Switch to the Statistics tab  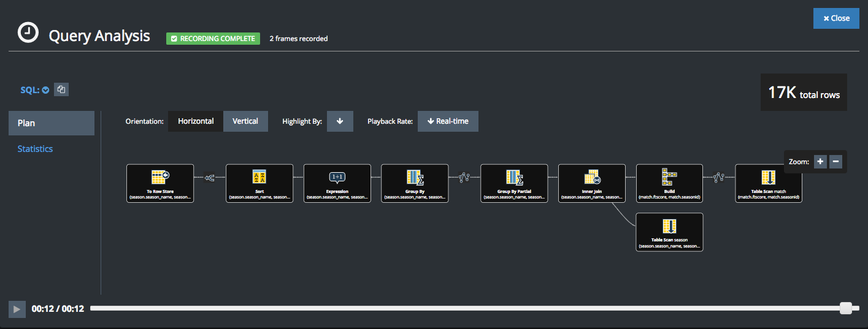tap(35, 149)
